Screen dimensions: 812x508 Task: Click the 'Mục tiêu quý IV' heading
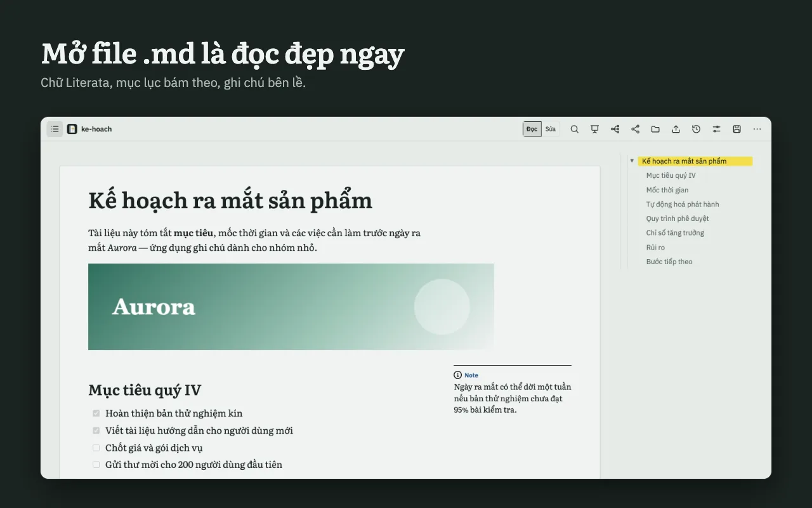click(x=145, y=390)
